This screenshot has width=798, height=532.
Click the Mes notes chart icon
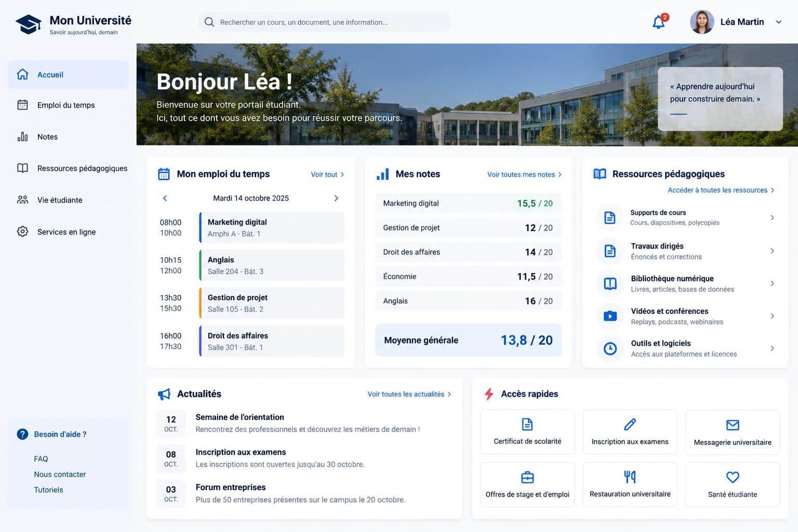(382, 175)
